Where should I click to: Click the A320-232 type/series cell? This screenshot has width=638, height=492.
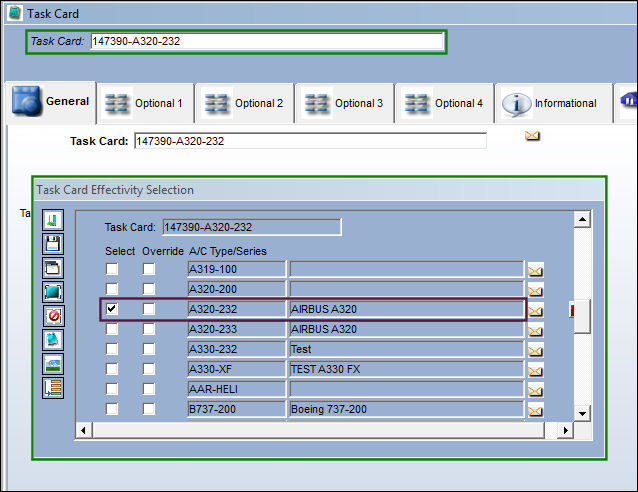[236, 309]
